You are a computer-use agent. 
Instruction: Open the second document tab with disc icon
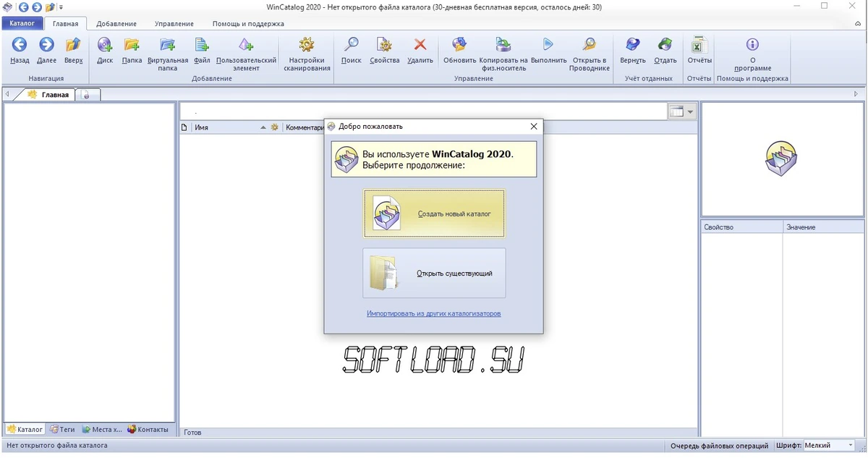pos(88,95)
